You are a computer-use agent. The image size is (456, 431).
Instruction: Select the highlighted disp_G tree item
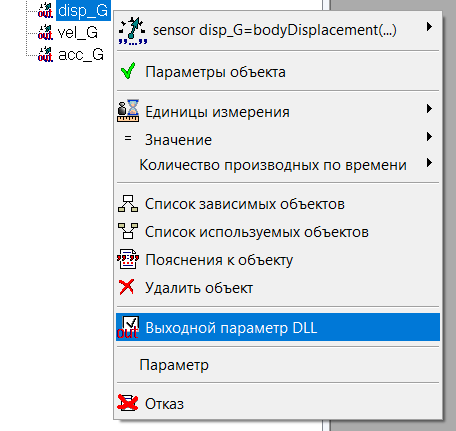pyautogui.click(x=83, y=11)
